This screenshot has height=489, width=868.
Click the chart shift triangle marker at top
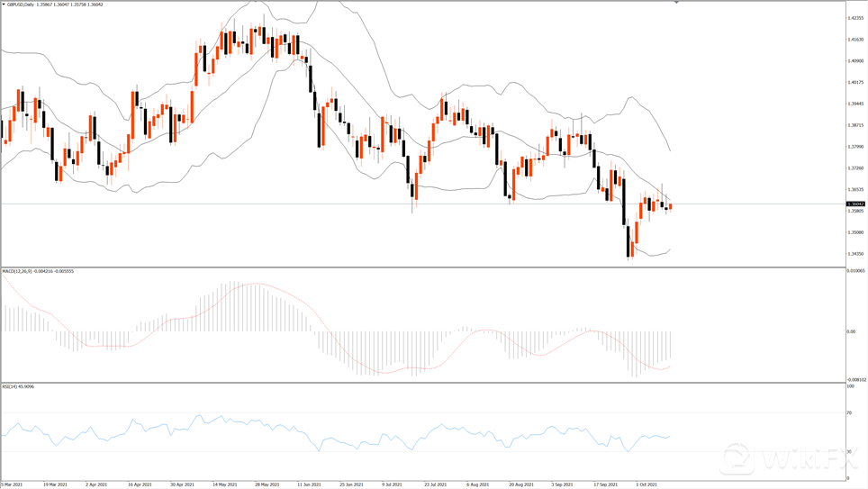click(677, 3)
